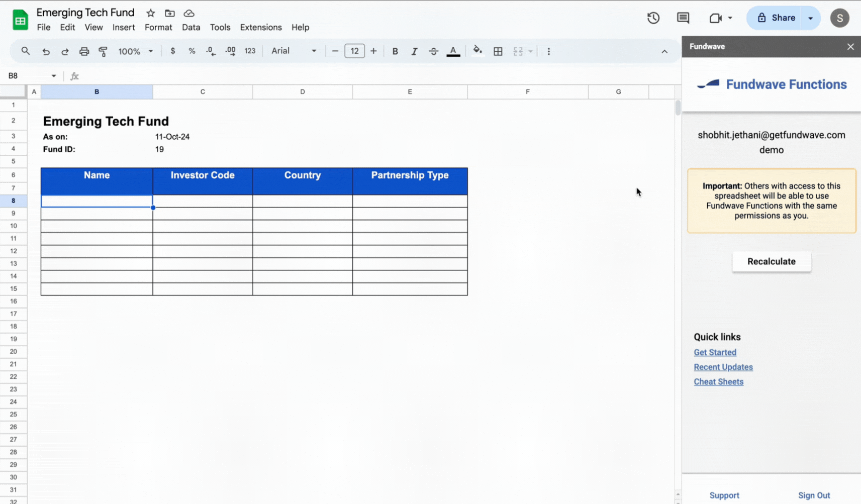The width and height of the screenshot is (861, 504).
Task: Toggle bold formatting
Action: click(x=395, y=51)
